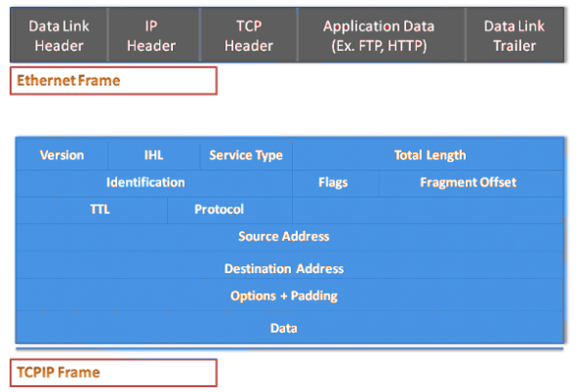Select the "Destination Address" row
The width and height of the screenshot is (576, 392).
point(290,265)
